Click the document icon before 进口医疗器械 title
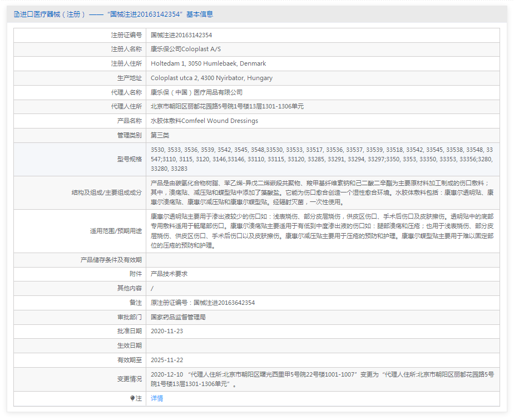The image size is (514, 420). point(16,14)
